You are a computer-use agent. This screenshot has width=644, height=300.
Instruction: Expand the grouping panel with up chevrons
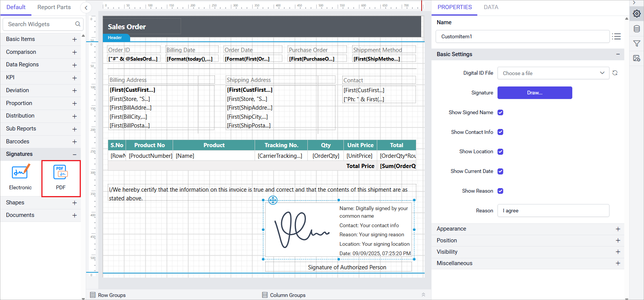coord(424,295)
